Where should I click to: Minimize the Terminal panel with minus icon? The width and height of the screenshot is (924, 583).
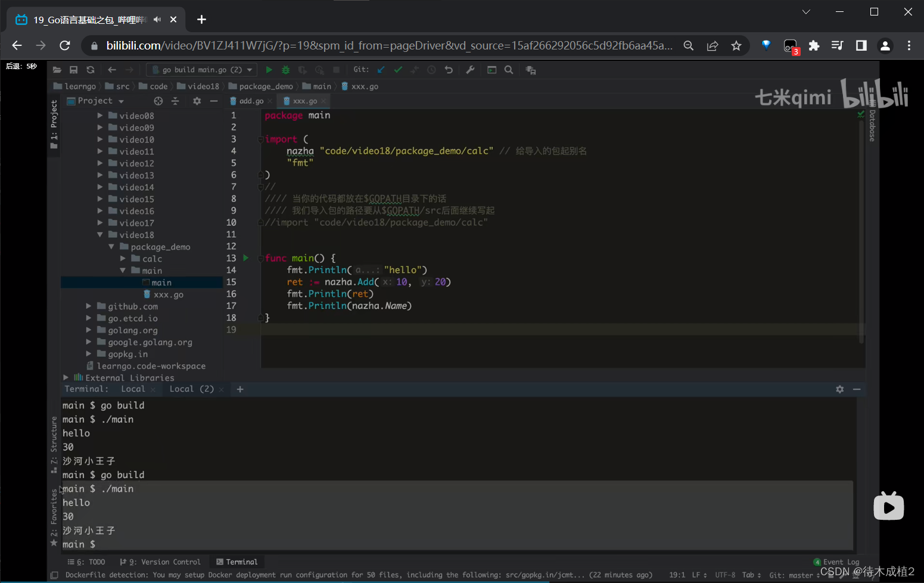(857, 389)
